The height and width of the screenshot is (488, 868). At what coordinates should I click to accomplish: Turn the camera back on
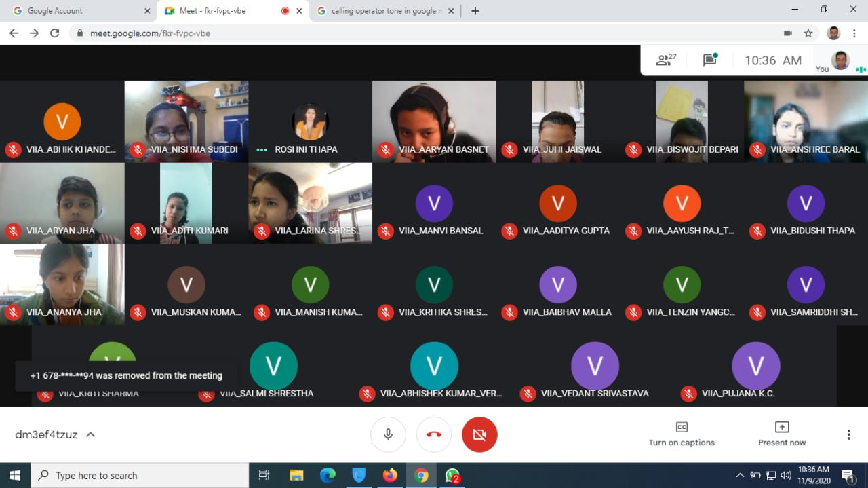(479, 434)
